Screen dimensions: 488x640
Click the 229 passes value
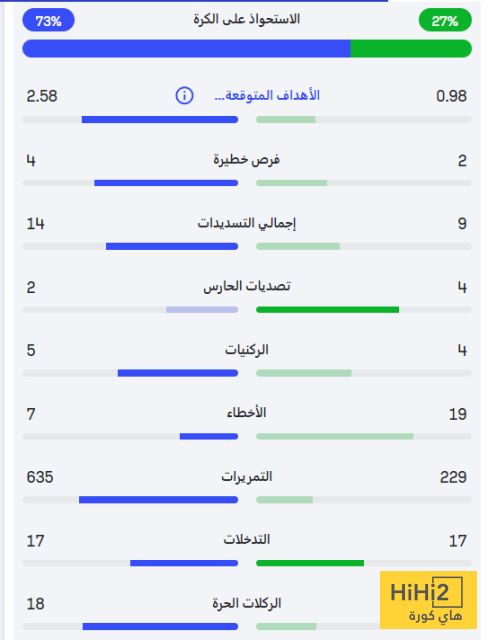[453, 477]
